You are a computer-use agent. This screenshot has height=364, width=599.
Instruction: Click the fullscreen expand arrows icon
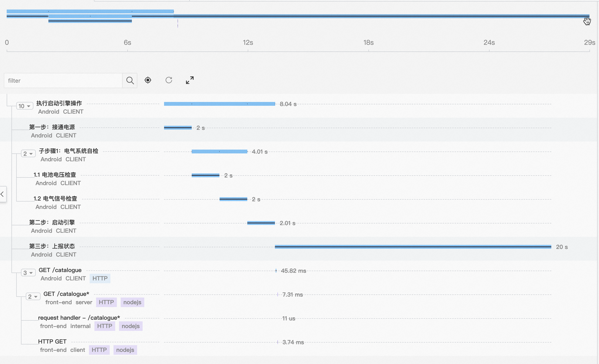pos(190,80)
